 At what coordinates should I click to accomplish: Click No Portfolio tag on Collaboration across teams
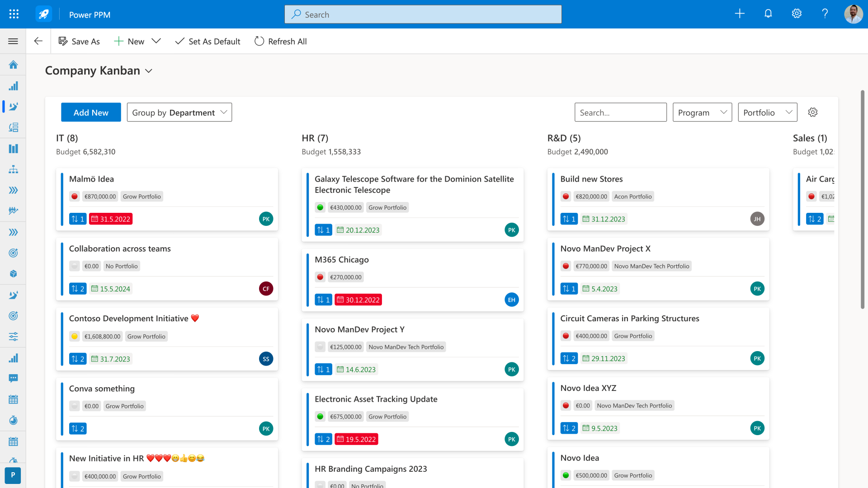(122, 266)
